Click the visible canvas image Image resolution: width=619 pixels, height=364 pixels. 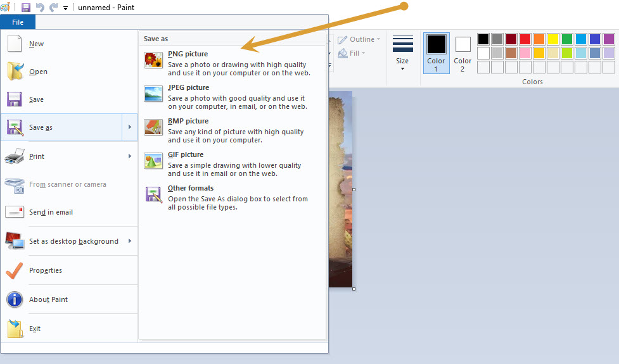click(x=340, y=189)
